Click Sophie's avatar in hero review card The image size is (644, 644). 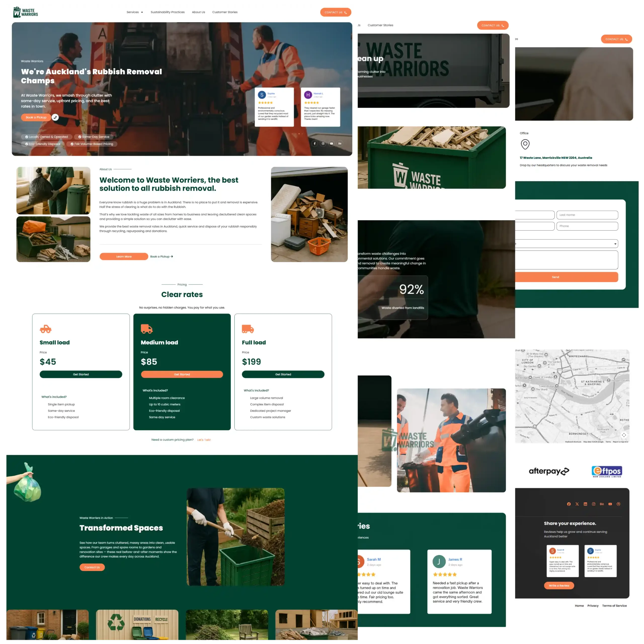point(262,95)
